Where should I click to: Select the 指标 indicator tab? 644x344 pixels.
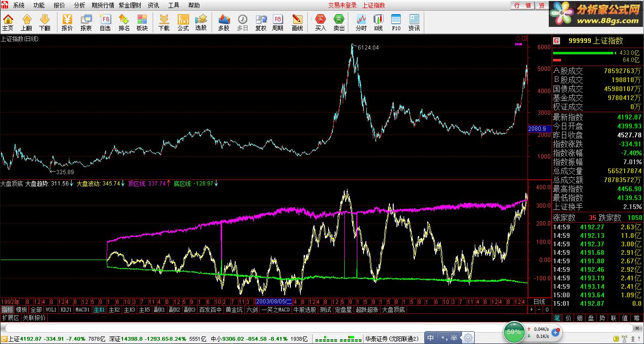click(x=7, y=310)
